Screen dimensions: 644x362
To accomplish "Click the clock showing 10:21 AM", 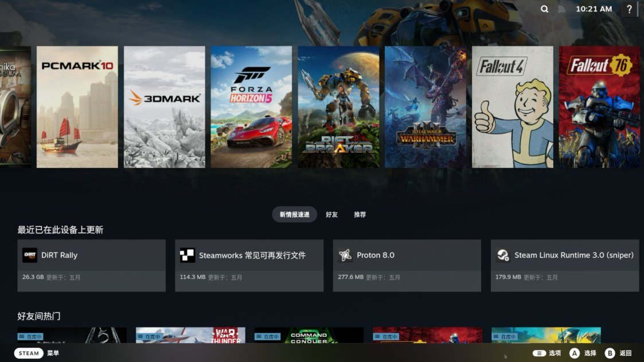I will tap(594, 9).
